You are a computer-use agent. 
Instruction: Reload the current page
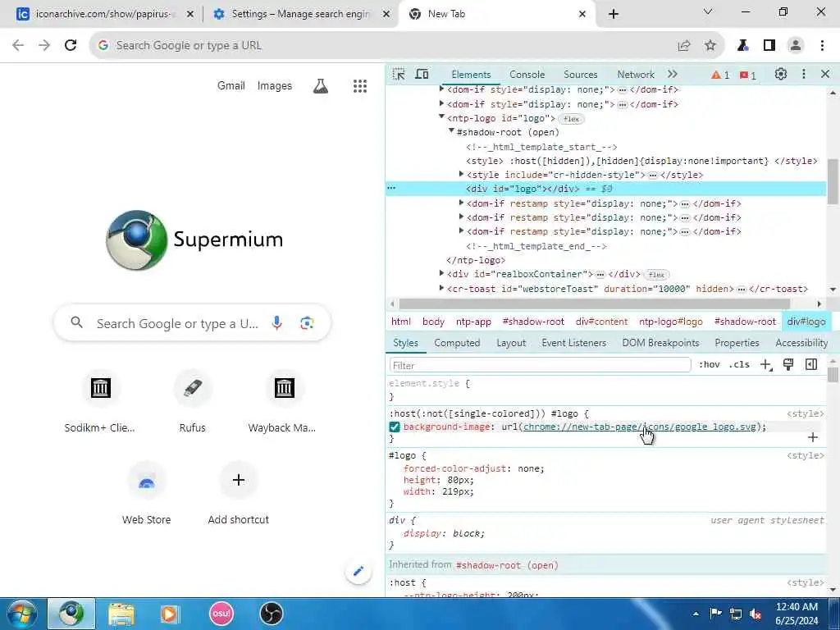[71, 46]
